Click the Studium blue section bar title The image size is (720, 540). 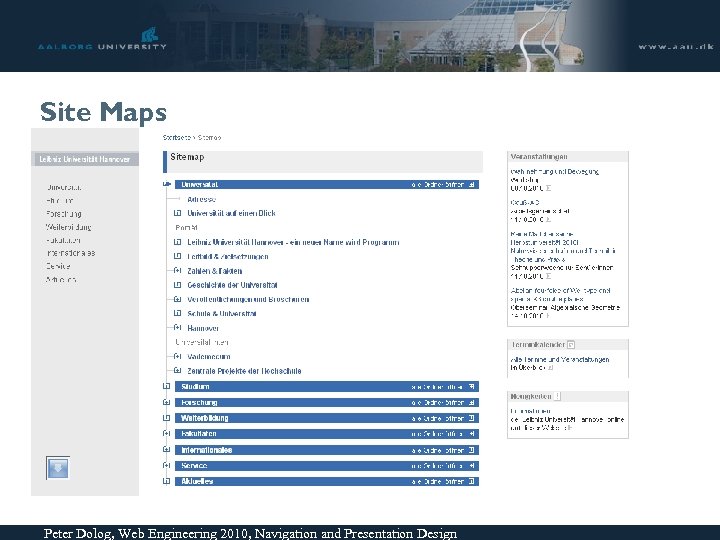point(195,387)
